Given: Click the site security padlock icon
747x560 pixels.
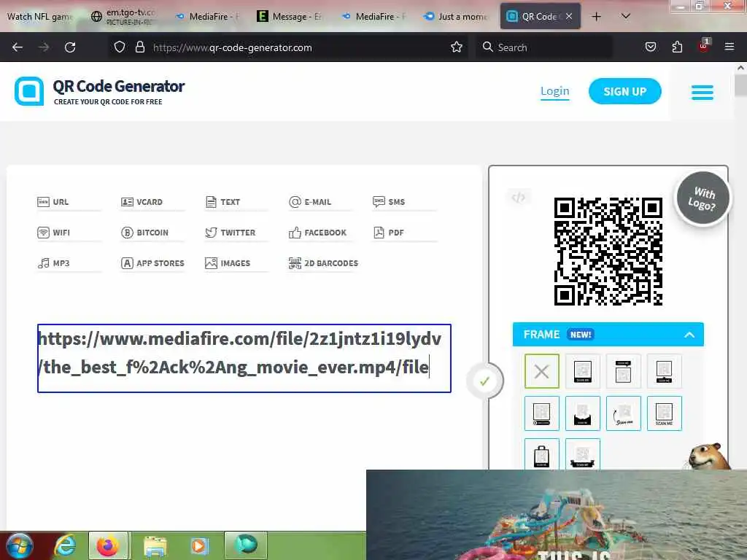Looking at the screenshot, I should 139,47.
